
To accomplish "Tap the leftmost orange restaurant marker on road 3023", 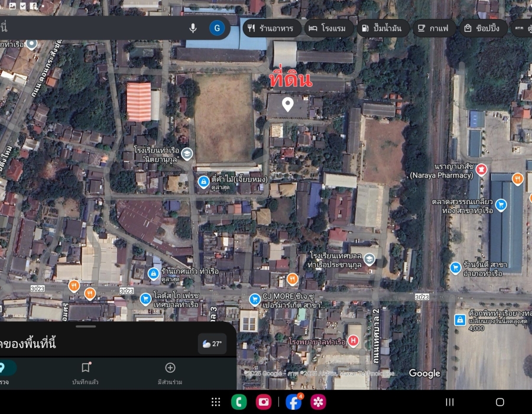I will 74,286.
